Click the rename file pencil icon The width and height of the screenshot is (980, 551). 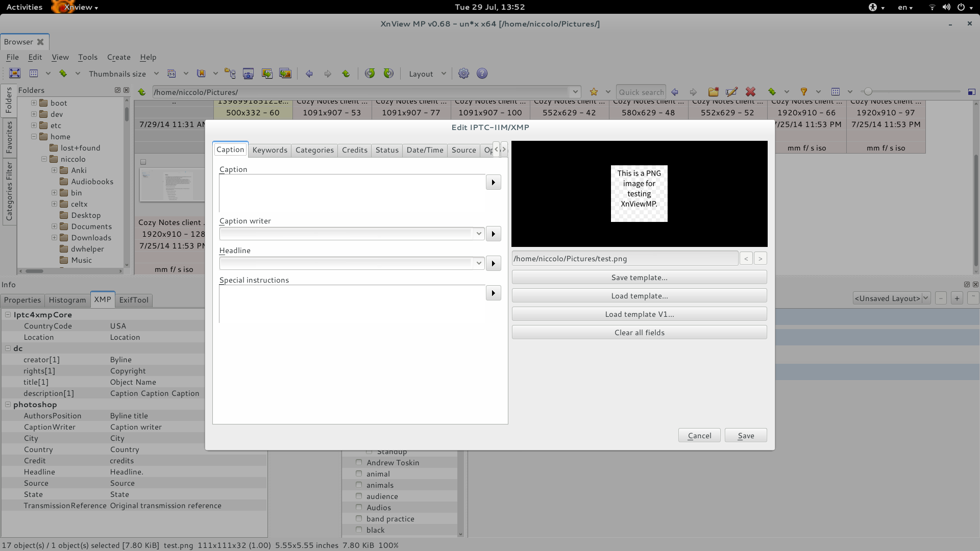click(731, 92)
